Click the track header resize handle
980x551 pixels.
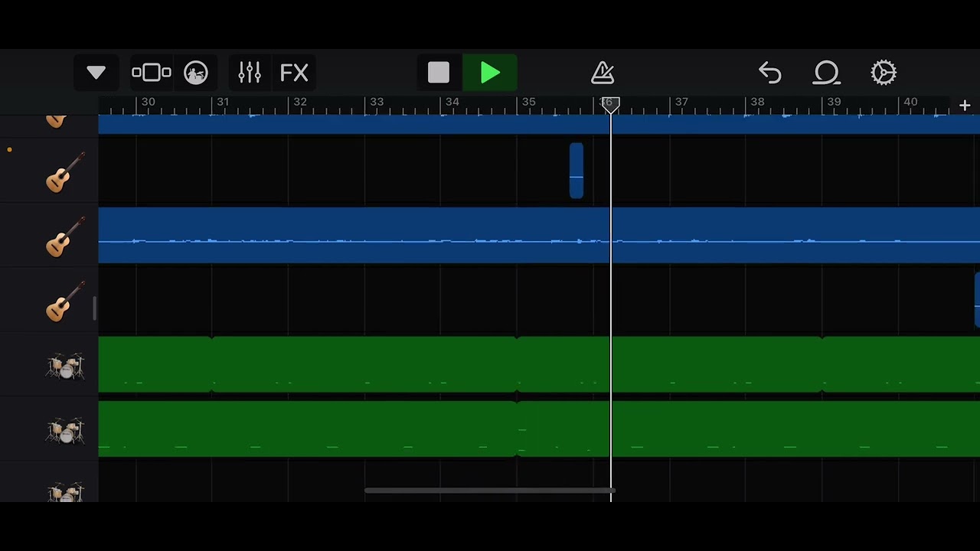pyautogui.click(x=95, y=308)
